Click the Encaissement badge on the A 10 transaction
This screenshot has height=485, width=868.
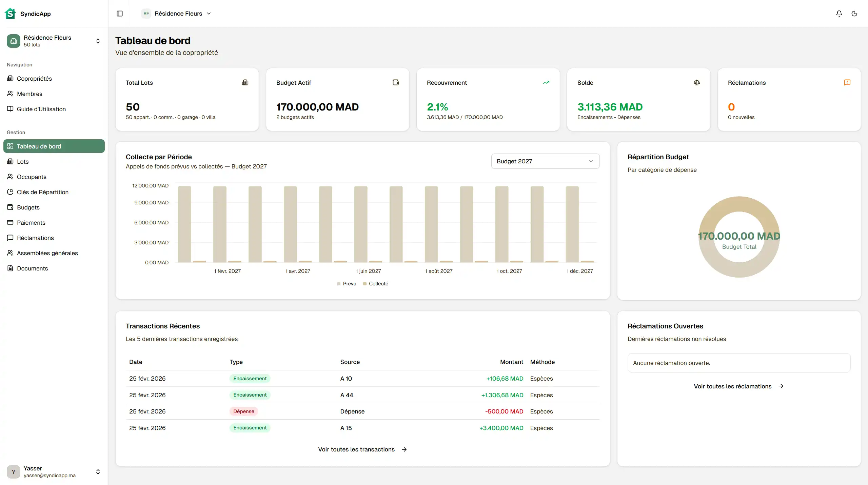(250, 379)
